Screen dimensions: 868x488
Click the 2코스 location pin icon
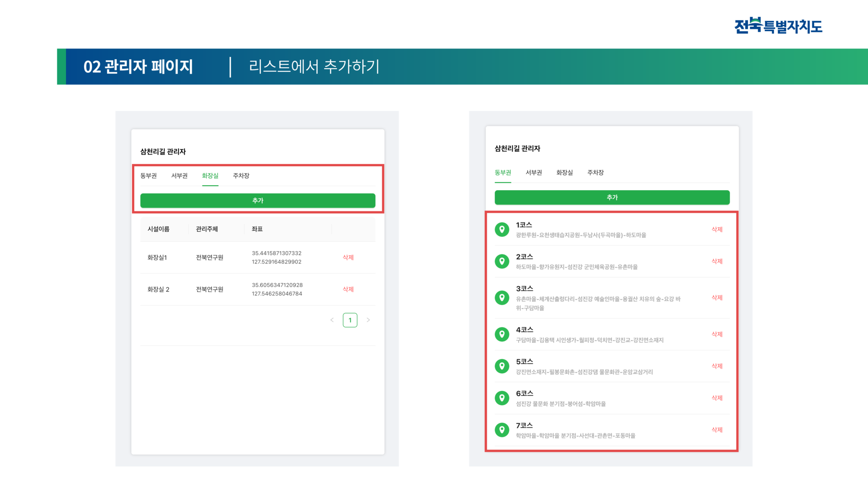coord(502,261)
